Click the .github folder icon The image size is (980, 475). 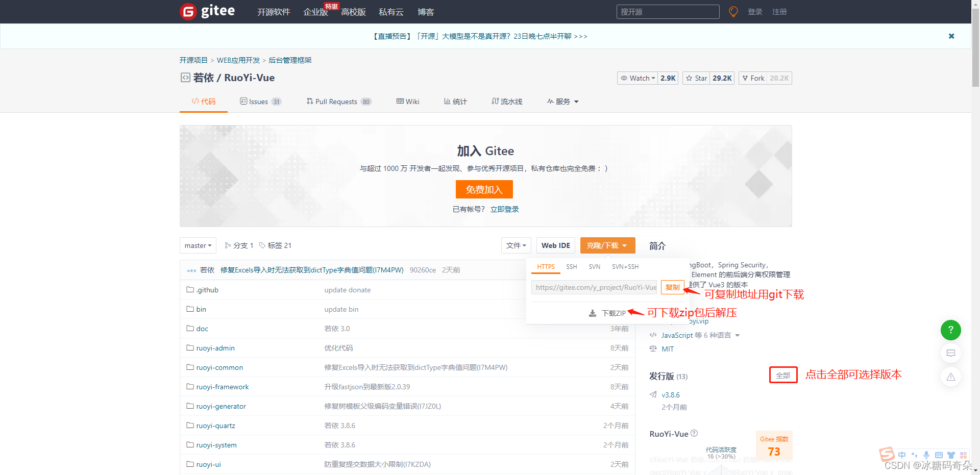coord(190,290)
